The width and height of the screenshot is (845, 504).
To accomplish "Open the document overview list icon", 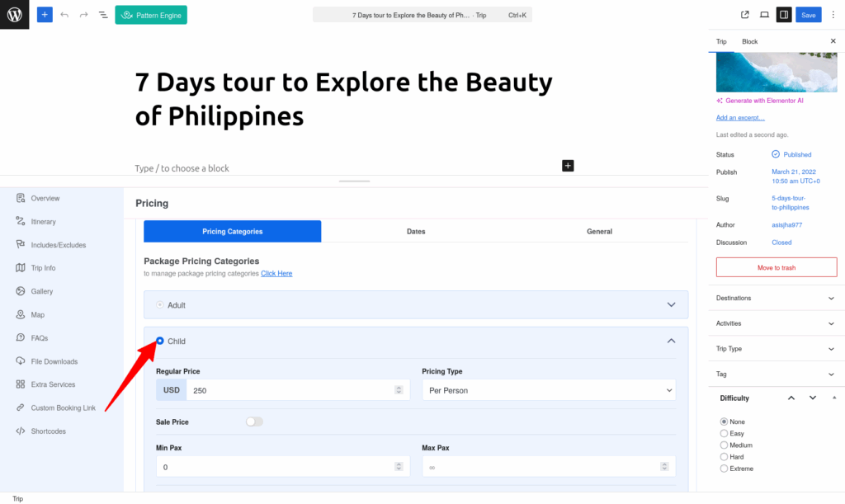I will [103, 15].
